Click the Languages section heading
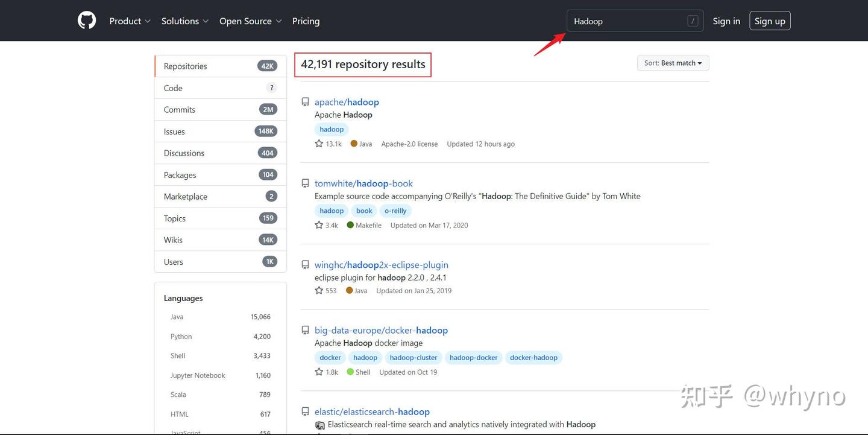Screen dimensions: 868x435 click(x=183, y=298)
